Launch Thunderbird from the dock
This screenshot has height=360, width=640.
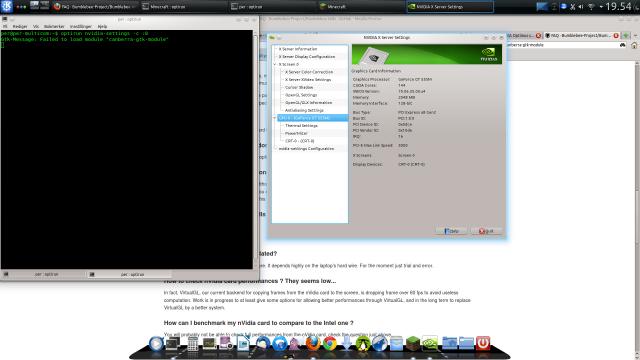pyautogui.click(x=262, y=344)
